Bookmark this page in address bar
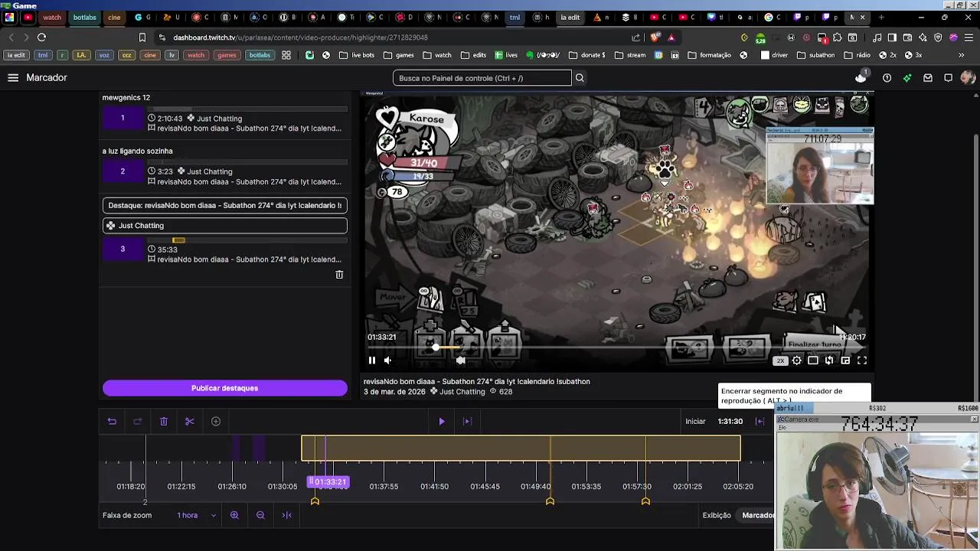This screenshot has height=551, width=980. [x=142, y=37]
